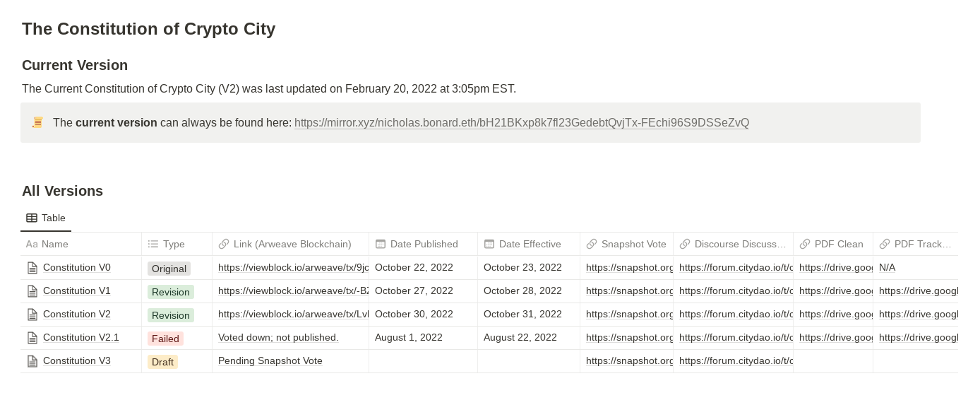Click the page icon beside Constitution V3
Screen dimensions: 980x405
[32, 361]
